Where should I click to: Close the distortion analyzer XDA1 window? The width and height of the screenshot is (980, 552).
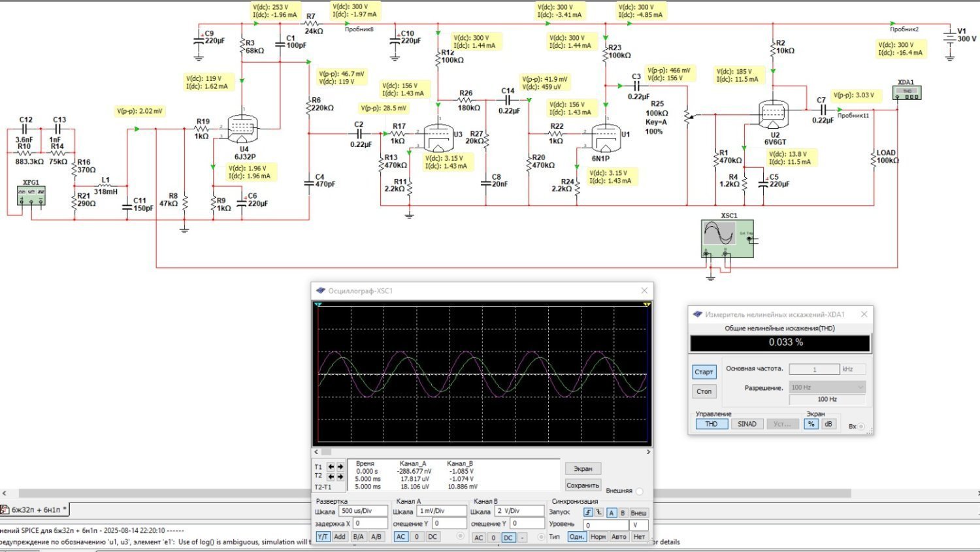click(x=864, y=314)
